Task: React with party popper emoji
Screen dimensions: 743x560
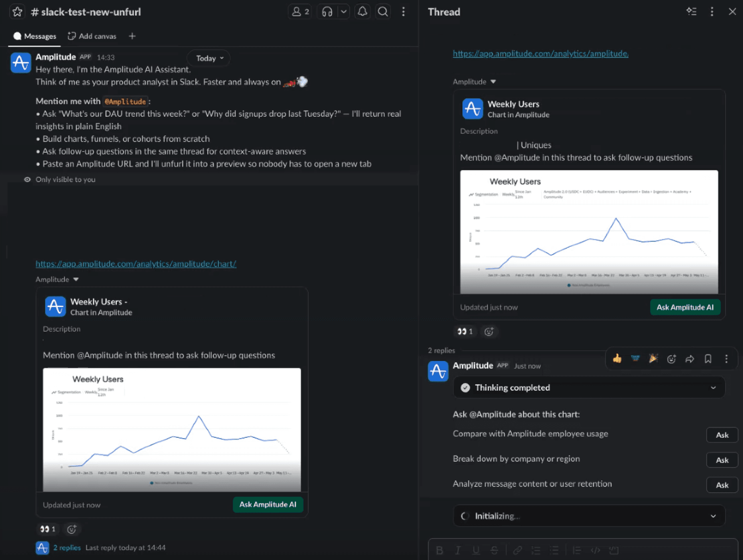Action: pyautogui.click(x=653, y=359)
